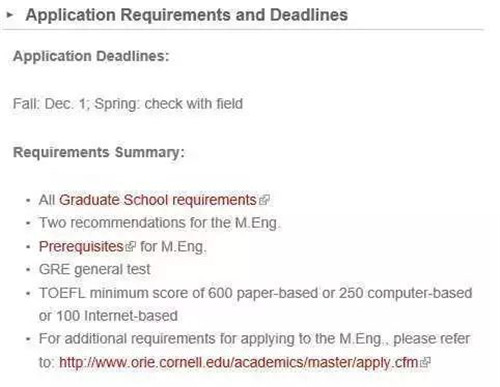The width and height of the screenshot is (500, 387).
Task: Click the 'For additional requirements' sentence
Action: tap(254, 339)
